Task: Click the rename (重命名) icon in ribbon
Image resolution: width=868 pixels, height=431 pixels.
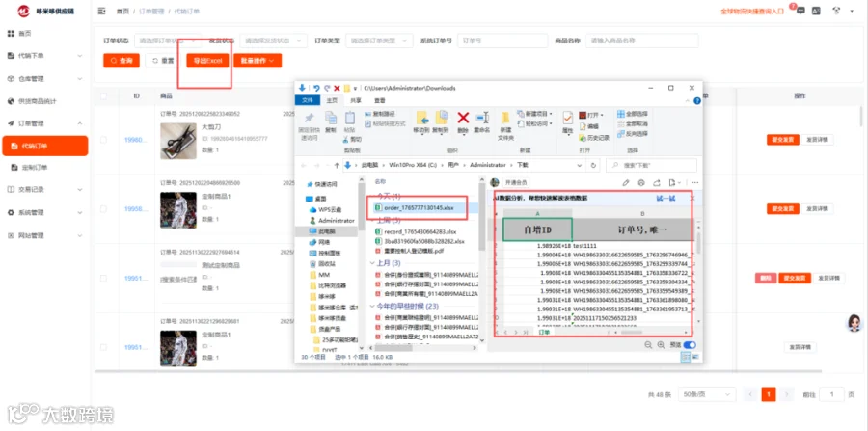Action: (x=482, y=118)
